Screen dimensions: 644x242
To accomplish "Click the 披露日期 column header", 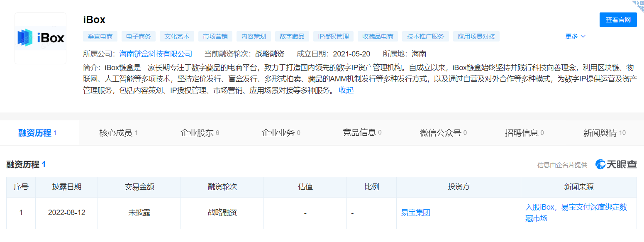I will [x=67, y=187].
